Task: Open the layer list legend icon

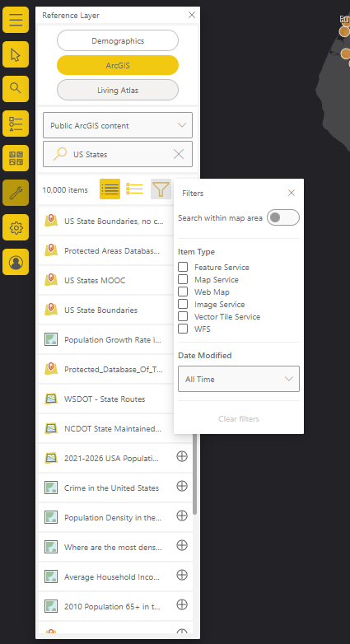Action: pyautogui.click(x=16, y=124)
